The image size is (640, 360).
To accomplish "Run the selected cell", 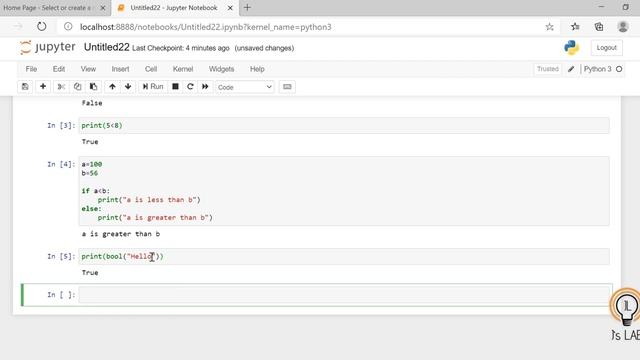I will [x=153, y=87].
